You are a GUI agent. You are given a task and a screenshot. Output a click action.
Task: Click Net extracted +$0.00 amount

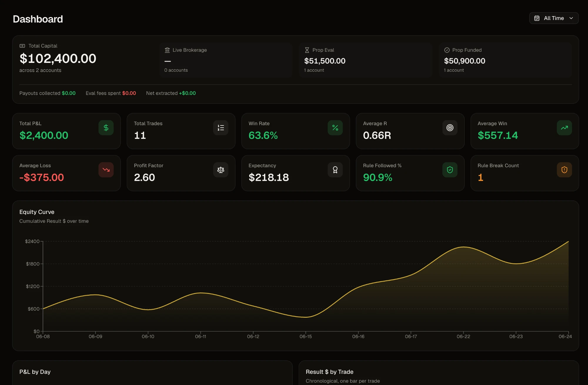(187, 93)
